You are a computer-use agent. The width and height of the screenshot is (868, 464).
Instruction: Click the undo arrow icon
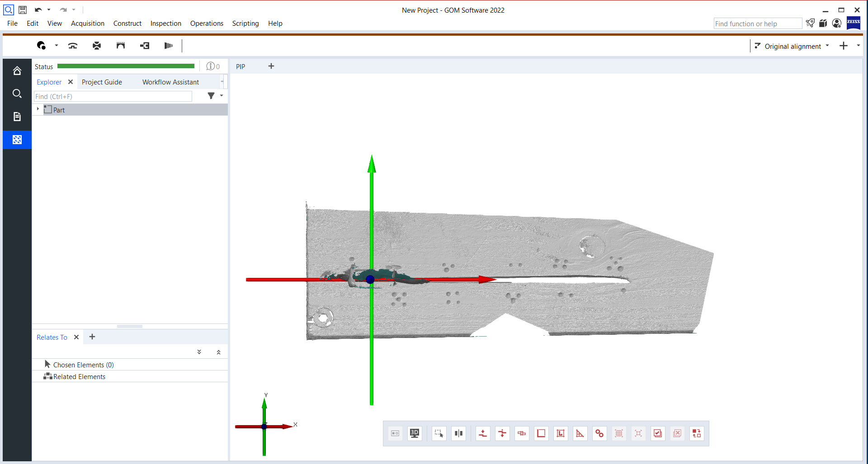point(38,9)
